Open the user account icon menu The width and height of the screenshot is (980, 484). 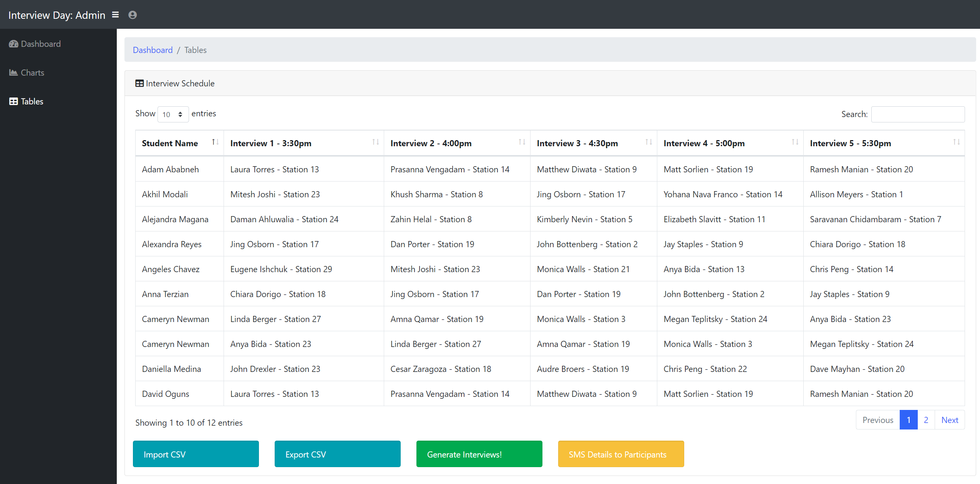133,15
